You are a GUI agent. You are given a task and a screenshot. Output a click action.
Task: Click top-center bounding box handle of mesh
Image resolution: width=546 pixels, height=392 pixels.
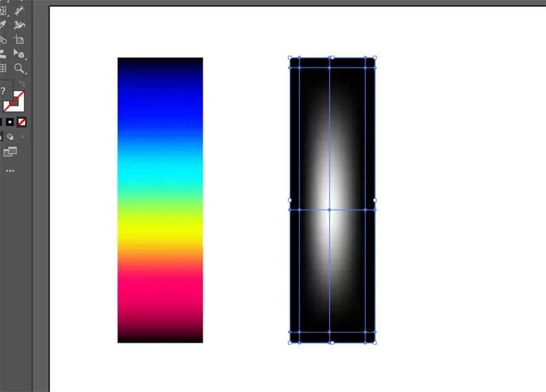pos(331,58)
